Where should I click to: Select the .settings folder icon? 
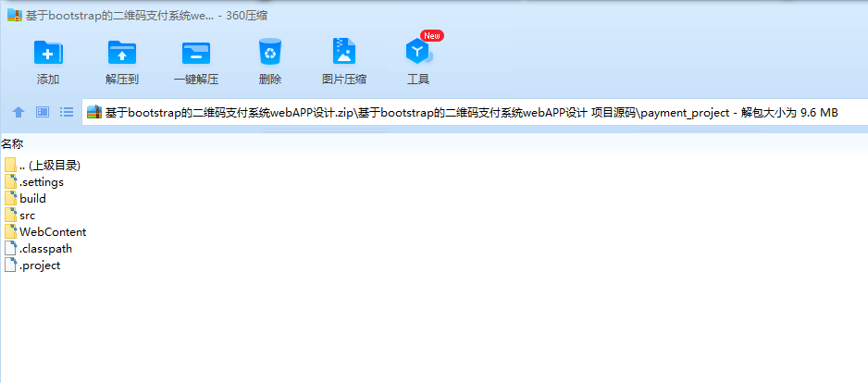[10, 181]
